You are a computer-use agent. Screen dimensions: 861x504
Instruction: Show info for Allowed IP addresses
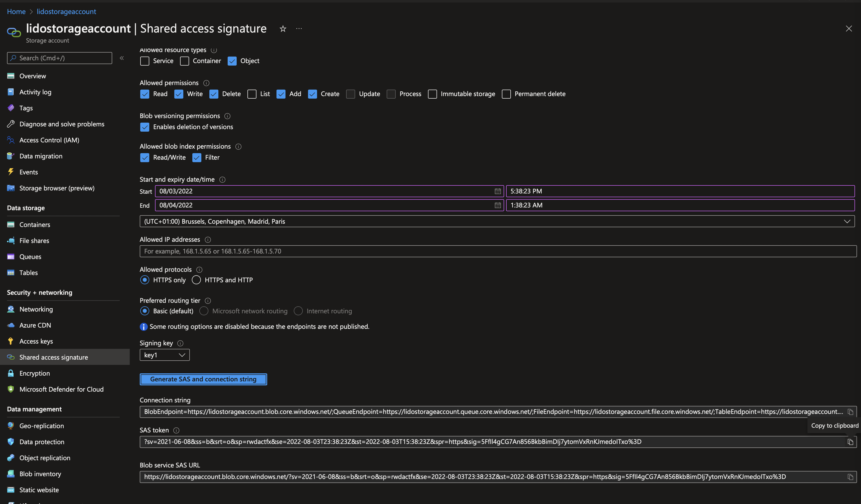208,240
